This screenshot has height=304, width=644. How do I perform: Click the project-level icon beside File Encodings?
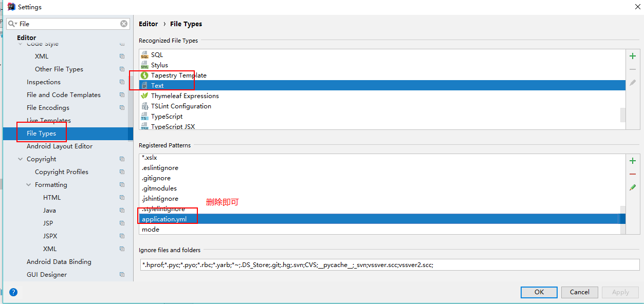point(122,108)
